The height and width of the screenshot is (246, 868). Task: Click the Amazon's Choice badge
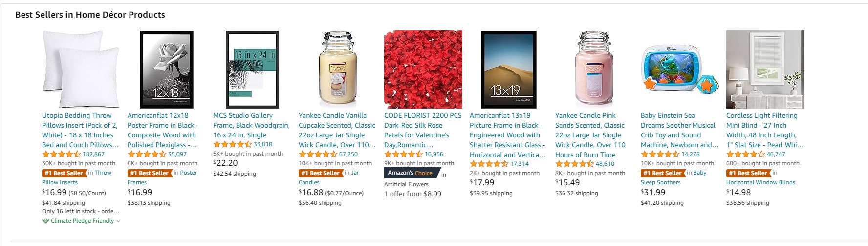pyautogui.click(x=411, y=173)
